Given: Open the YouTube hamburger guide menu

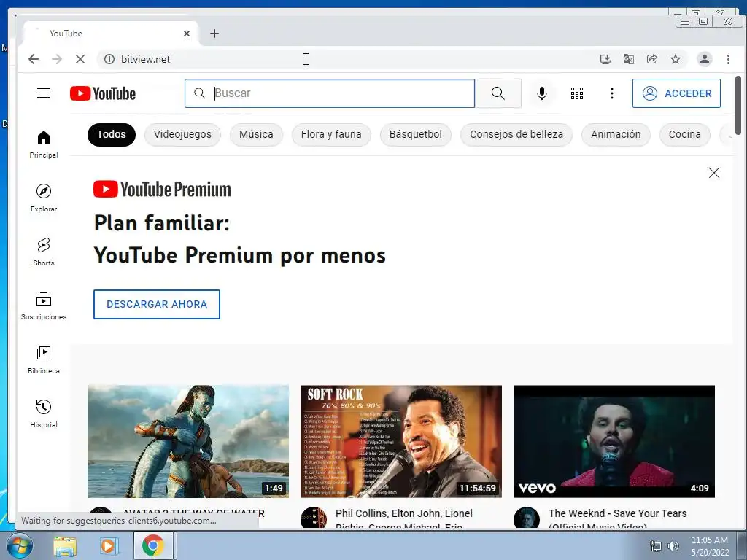Looking at the screenshot, I should pos(44,93).
